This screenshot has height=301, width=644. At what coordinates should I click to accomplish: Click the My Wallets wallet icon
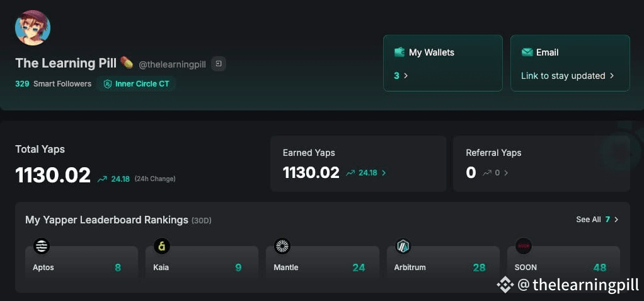(400, 52)
